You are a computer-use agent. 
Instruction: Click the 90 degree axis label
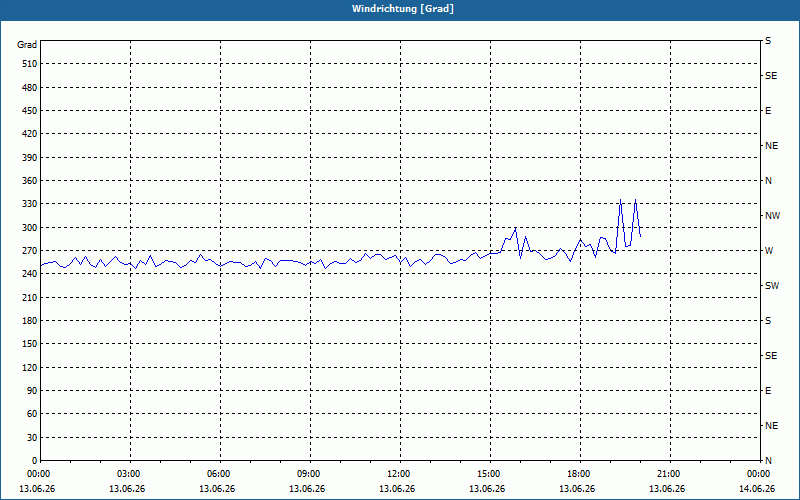pos(32,391)
